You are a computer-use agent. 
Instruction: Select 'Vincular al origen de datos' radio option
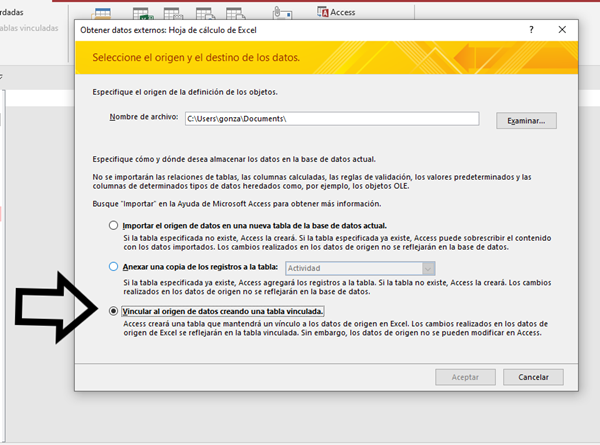tap(113, 311)
